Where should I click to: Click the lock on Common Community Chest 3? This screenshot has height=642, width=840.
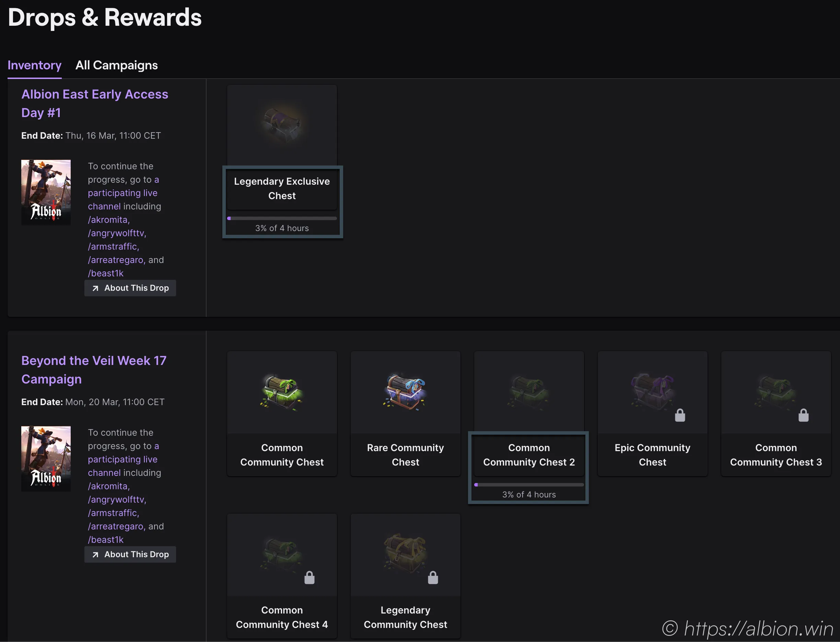pyautogui.click(x=803, y=415)
